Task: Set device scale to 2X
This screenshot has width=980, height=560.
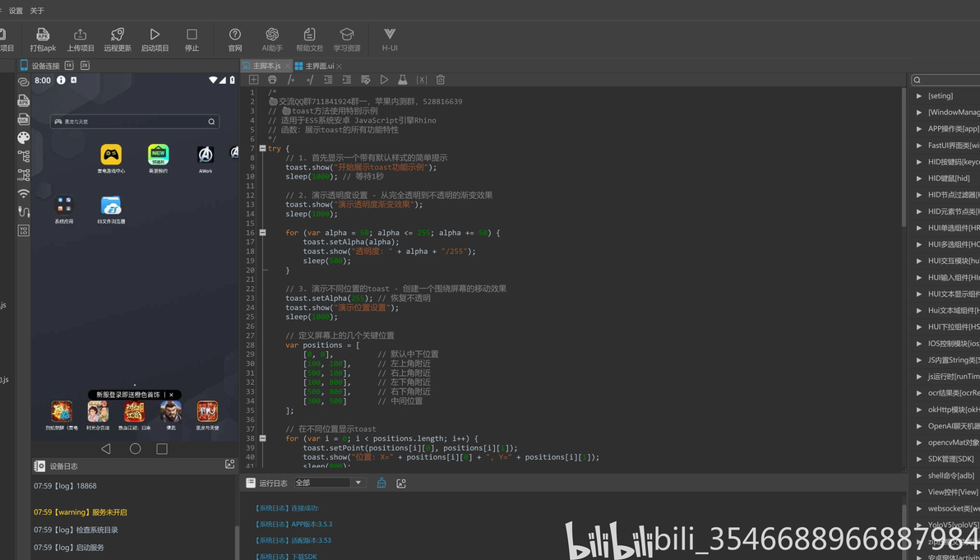Action: coord(85,66)
